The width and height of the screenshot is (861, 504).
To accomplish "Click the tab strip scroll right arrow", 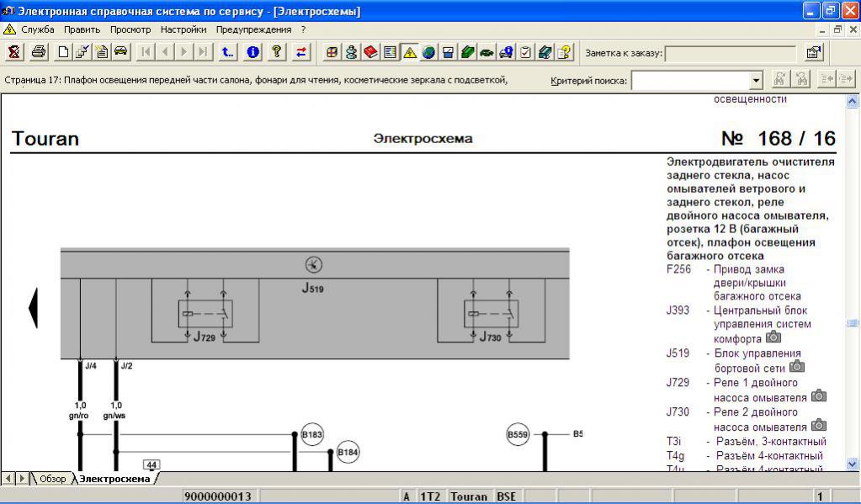I will [x=22, y=478].
